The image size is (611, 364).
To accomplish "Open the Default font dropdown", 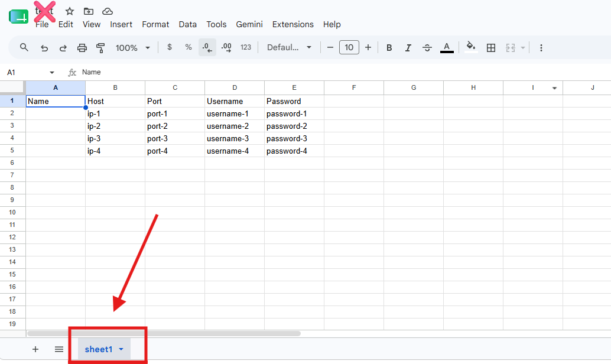I will 289,47.
